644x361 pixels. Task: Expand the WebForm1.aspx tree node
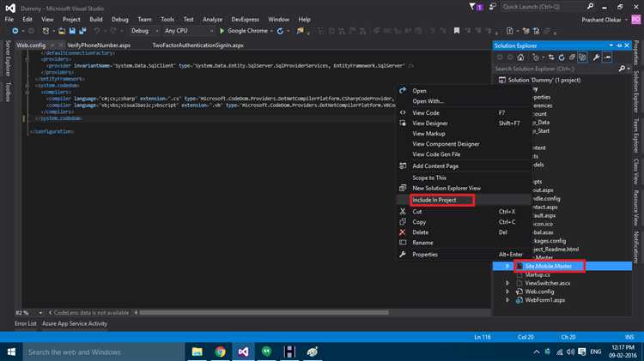pyautogui.click(x=507, y=300)
